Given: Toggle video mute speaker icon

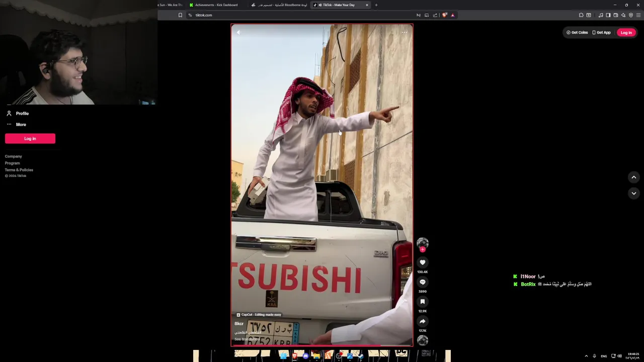Looking at the screenshot, I should click(x=238, y=33).
